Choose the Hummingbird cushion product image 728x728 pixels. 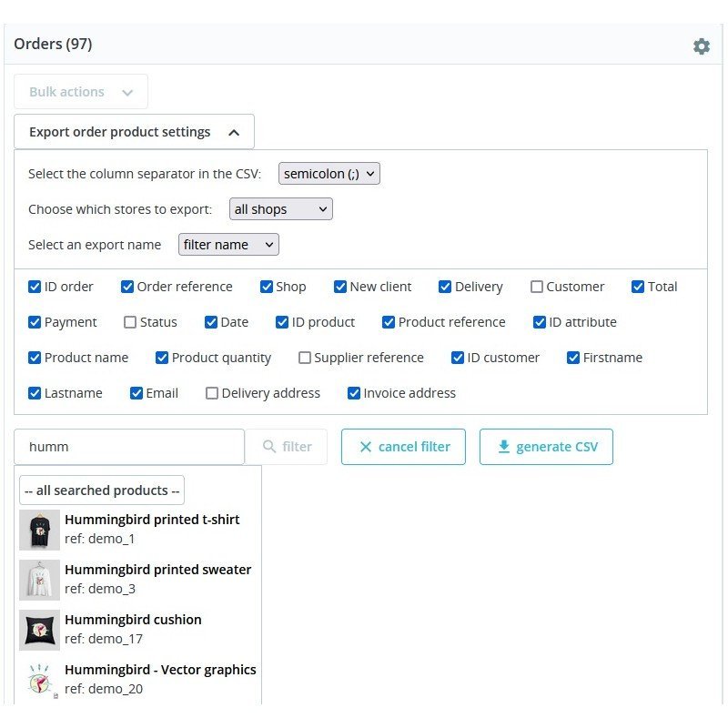[x=39, y=630]
